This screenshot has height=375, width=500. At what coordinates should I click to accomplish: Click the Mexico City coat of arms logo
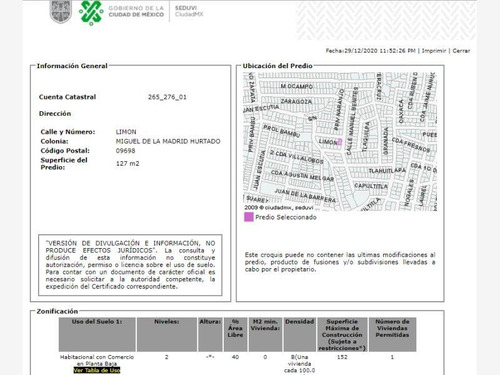pos(61,12)
